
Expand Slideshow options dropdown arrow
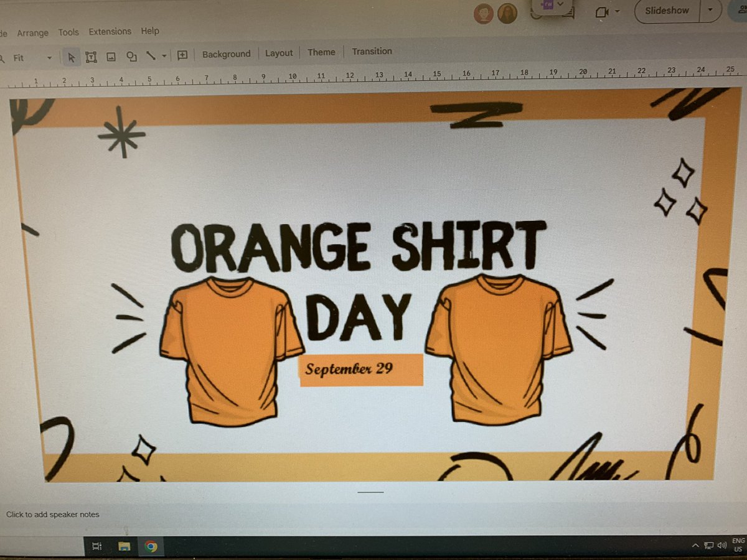pos(711,11)
